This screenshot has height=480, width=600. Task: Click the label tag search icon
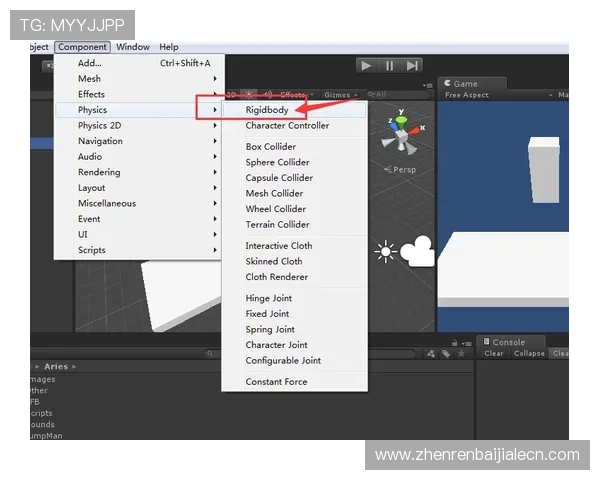coord(446,354)
